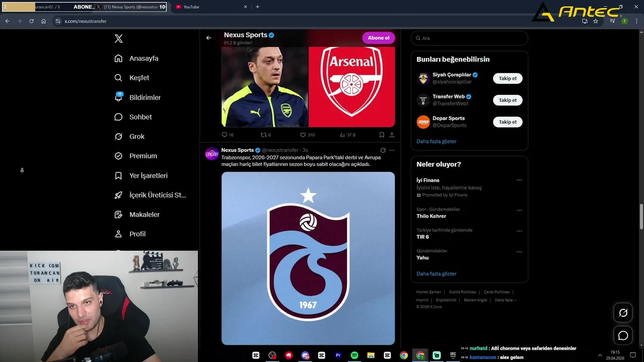
Task: Click Daha fazla göster under trends
Action: [x=436, y=274]
